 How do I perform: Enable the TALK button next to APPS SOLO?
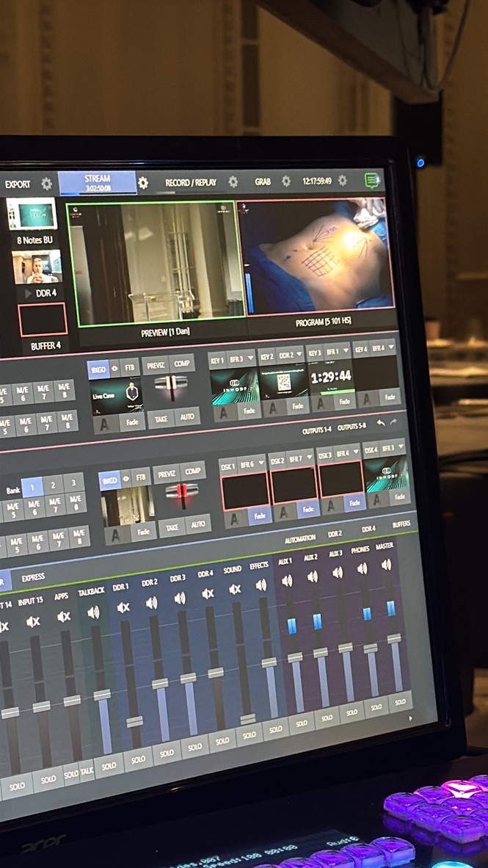pos(86,770)
